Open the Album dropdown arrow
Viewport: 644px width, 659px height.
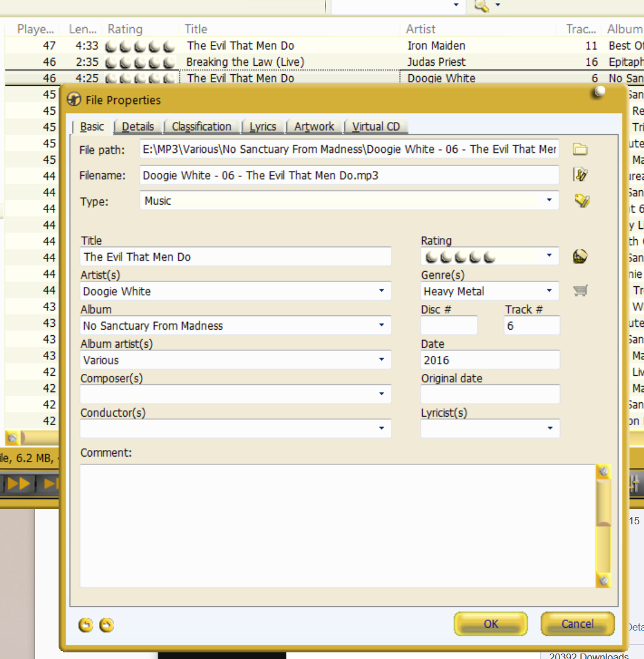382,325
